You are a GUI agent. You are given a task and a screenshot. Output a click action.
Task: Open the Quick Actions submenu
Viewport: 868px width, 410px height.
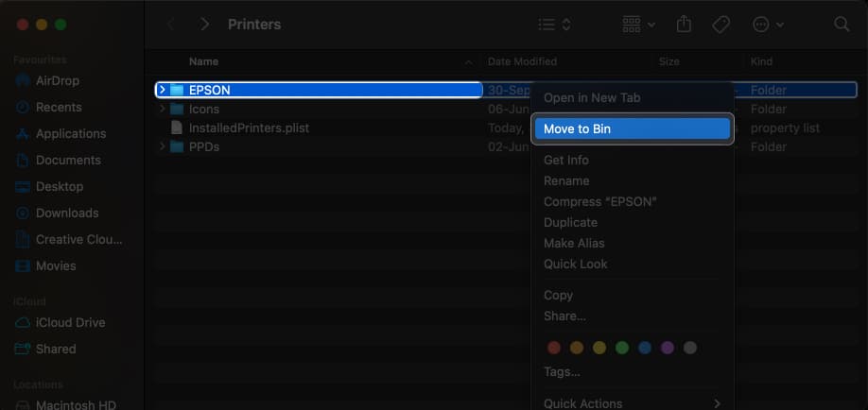coord(633,403)
